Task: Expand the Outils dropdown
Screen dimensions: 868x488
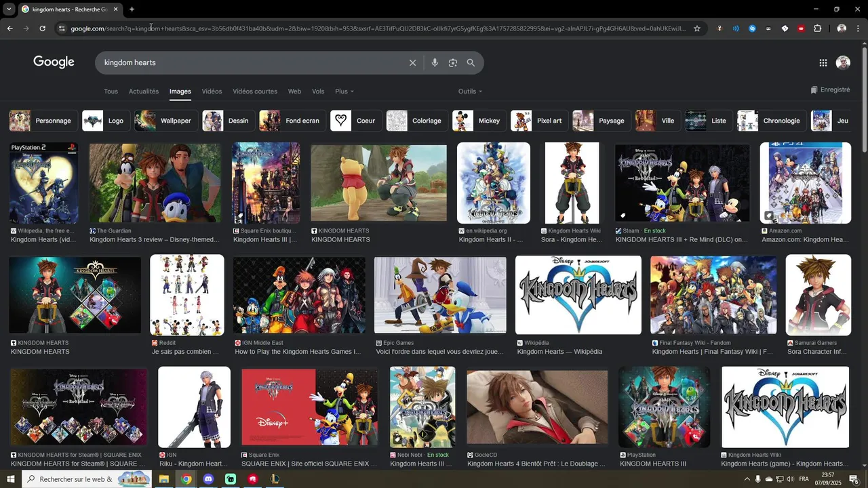Action: pyautogui.click(x=470, y=91)
